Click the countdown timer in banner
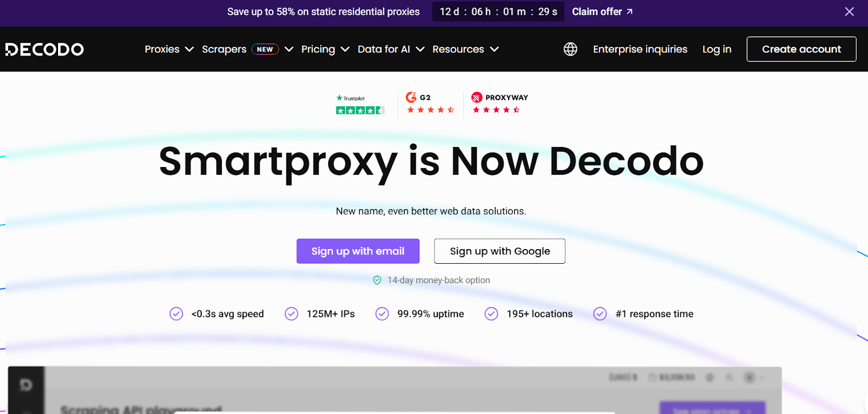Viewport: 868px width, 414px height. point(498,11)
